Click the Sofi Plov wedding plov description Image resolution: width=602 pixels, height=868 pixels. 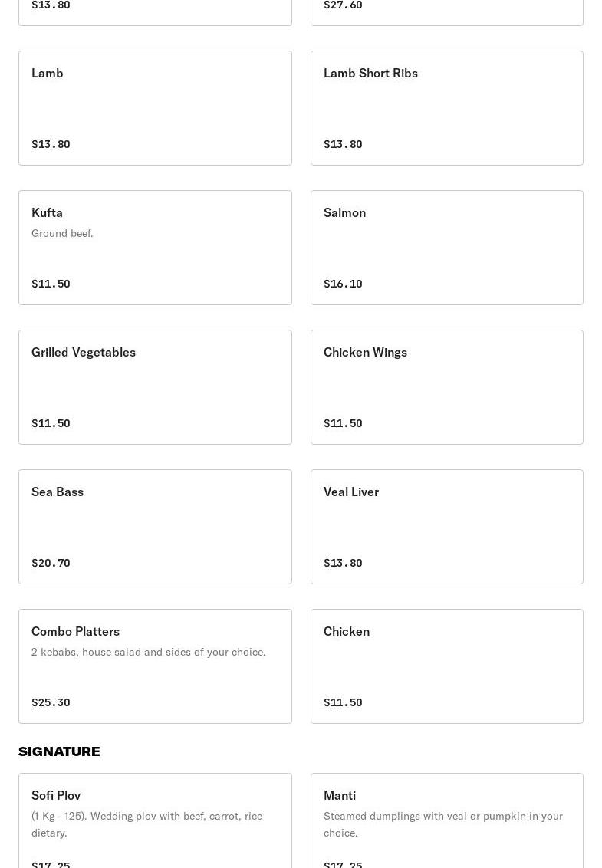click(146, 824)
